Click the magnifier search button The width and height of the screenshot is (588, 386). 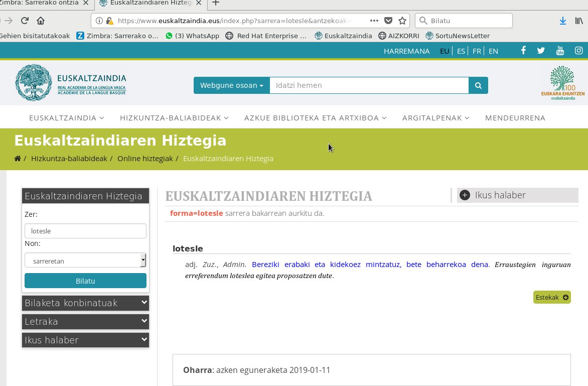tap(478, 85)
